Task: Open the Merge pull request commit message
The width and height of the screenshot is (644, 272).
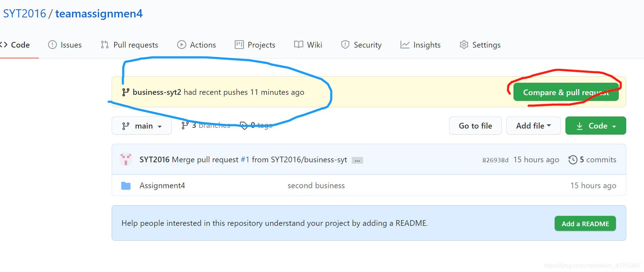Action: point(205,160)
